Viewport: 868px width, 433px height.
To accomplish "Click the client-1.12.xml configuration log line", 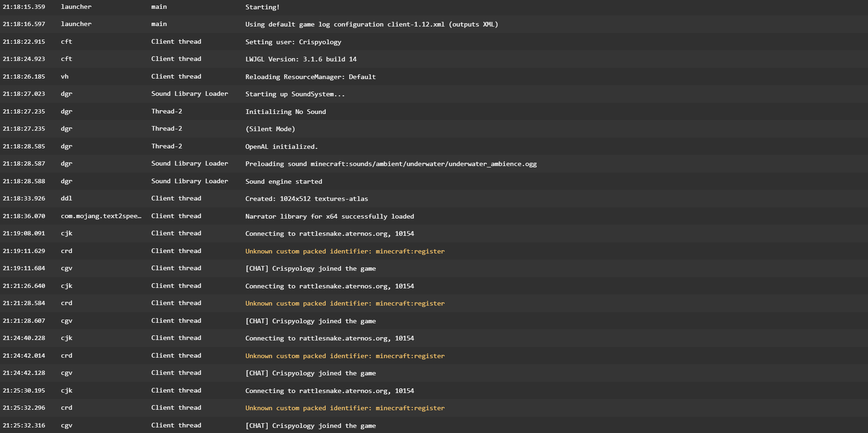I will click(434, 24).
